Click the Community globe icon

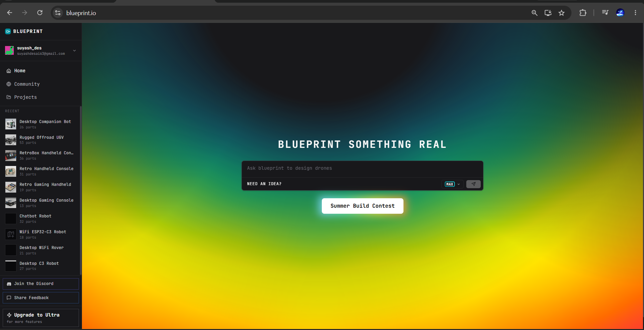point(9,84)
